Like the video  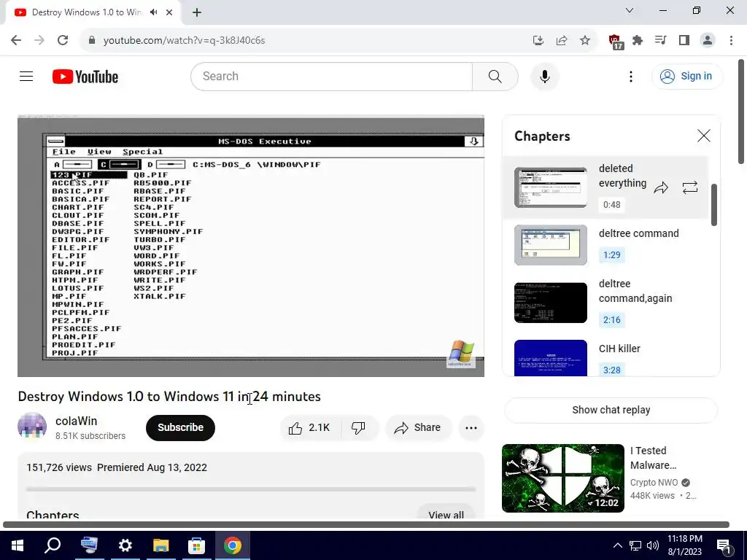tap(310, 427)
